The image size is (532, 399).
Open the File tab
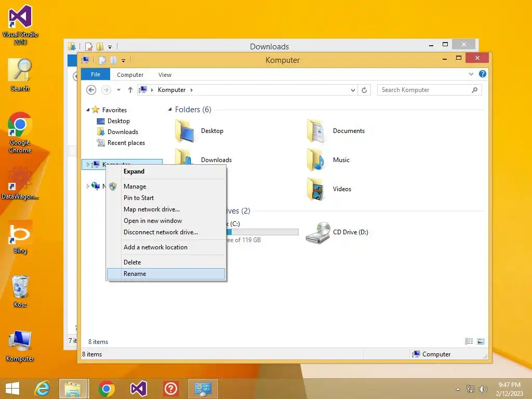[x=96, y=74]
